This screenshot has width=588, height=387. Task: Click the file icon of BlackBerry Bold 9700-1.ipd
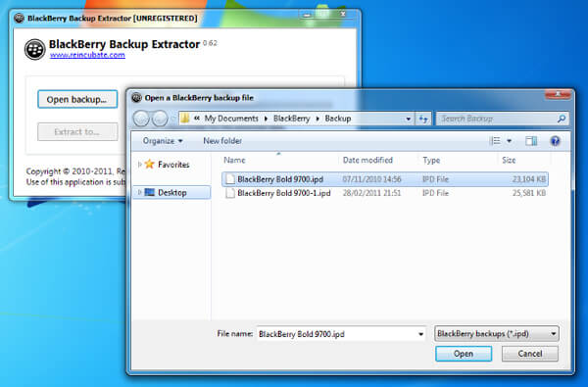[230, 193]
